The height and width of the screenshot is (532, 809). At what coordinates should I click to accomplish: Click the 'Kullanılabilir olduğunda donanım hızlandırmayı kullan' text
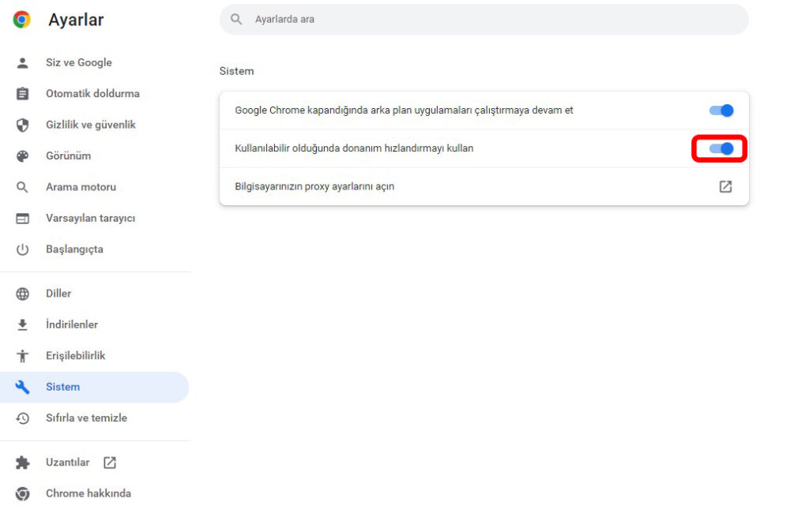354,148
